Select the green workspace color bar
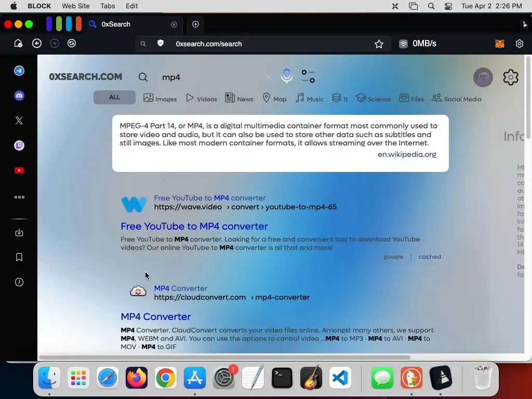Image resolution: width=532 pixels, height=399 pixels. click(x=59, y=24)
